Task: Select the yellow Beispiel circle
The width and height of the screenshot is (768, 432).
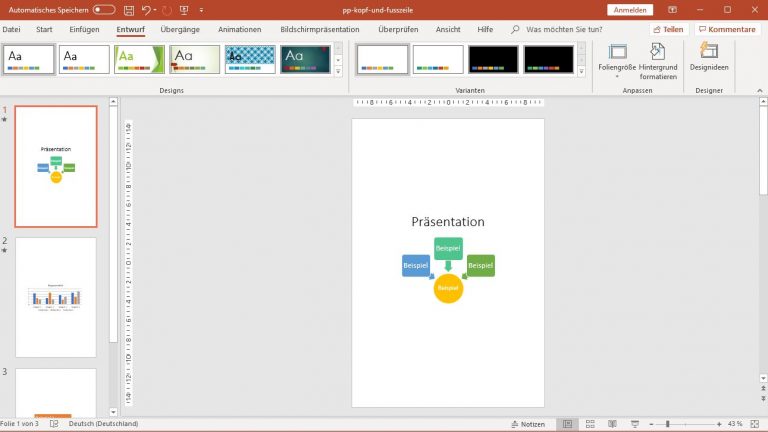Action: (448, 288)
